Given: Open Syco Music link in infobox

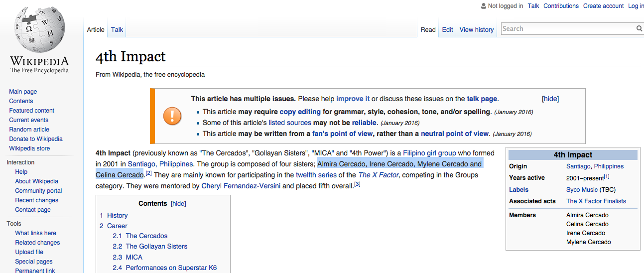Looking at the screenshot, I should 582,190.
